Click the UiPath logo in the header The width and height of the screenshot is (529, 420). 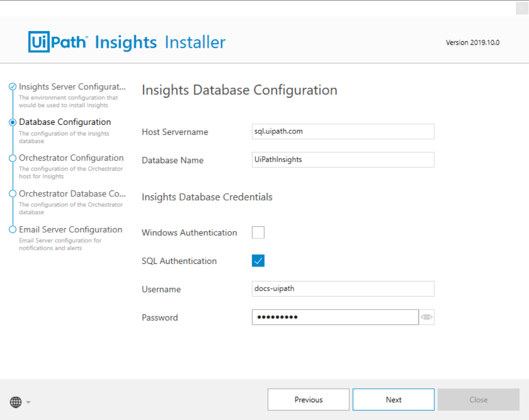(58, 42)
